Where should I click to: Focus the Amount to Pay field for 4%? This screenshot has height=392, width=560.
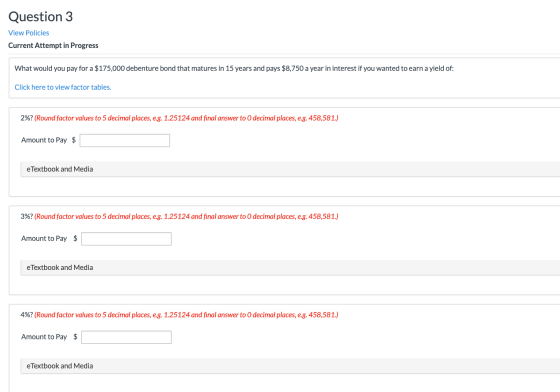[x=126, y=337]
